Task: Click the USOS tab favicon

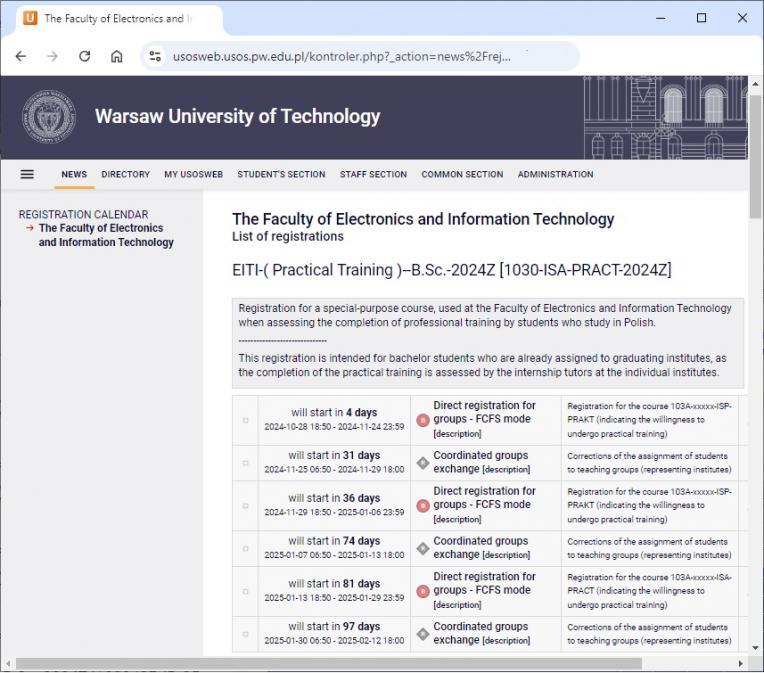Action: pyautogui.click(x=30, y=18)
